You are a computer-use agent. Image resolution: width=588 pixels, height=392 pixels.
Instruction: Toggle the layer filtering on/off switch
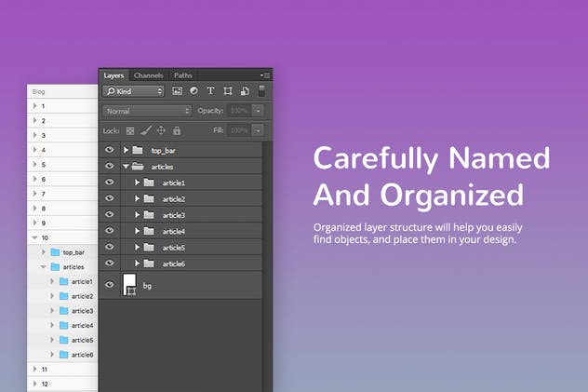(261, 90)
